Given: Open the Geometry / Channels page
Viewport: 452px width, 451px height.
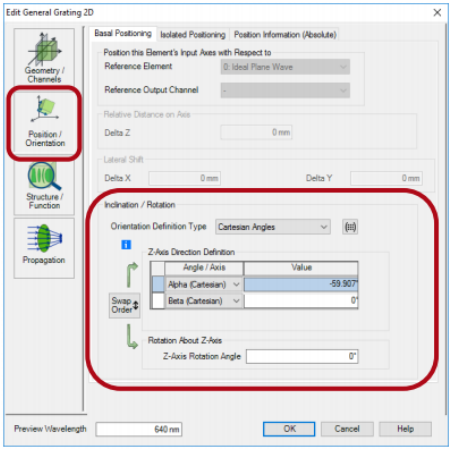Looking at the screenshot, I should click(44, 57).
